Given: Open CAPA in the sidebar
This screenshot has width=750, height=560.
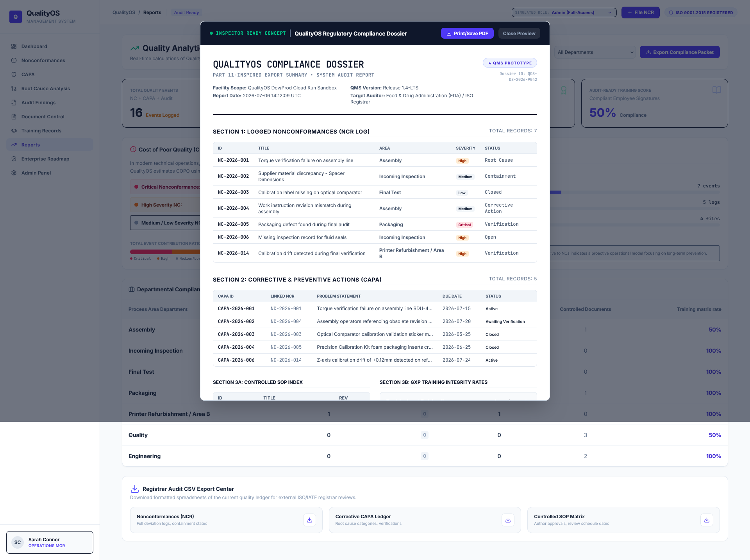Looking at the screenshot, I should [x=50, y=75].
